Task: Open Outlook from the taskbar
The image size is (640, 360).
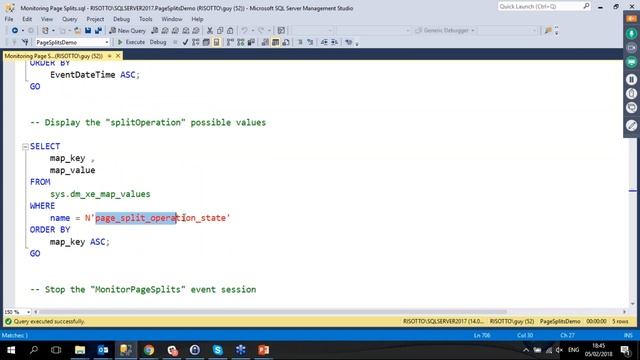Action: 103,350
